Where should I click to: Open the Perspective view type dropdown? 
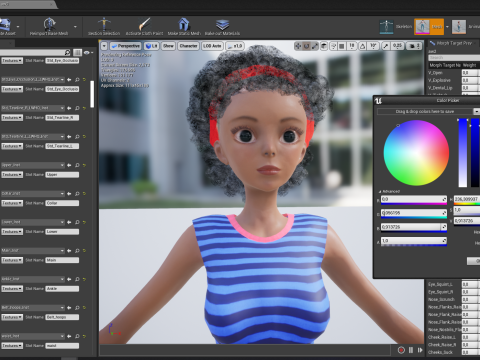pyautogui.click(x=126, y=46)
